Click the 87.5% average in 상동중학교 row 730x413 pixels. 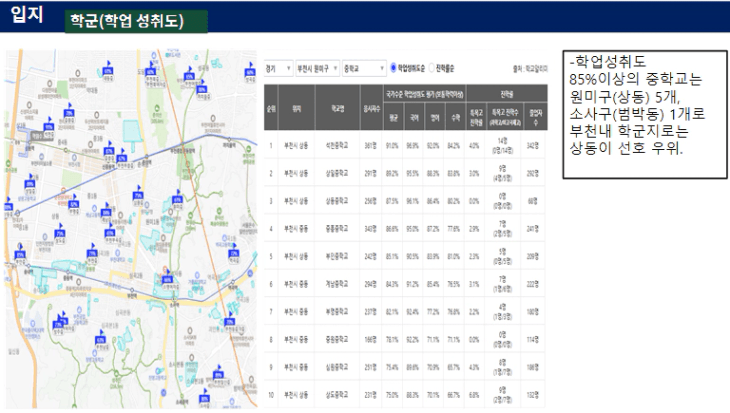pos(392,201)
